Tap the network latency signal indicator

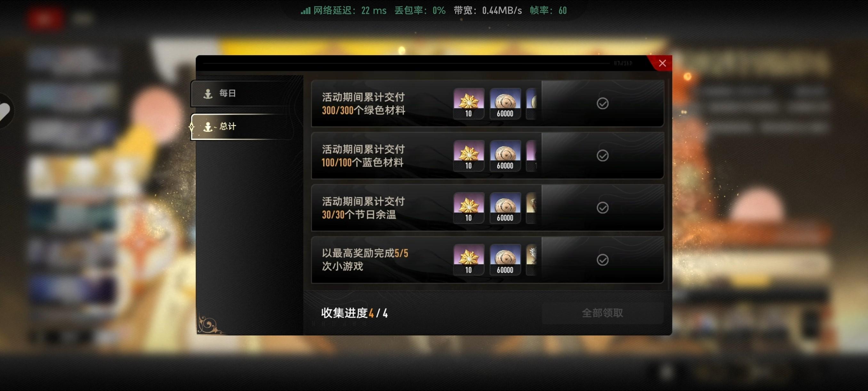(x=306, y=11)
